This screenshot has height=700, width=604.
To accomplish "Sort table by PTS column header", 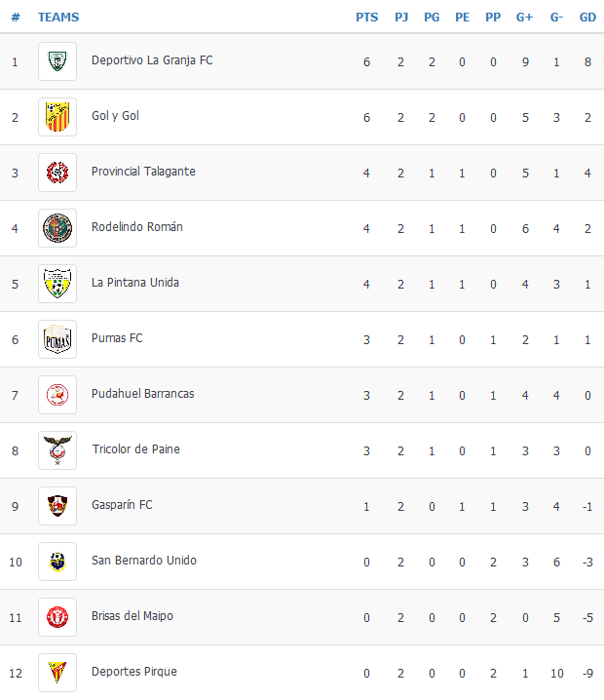I will point(366,18).
